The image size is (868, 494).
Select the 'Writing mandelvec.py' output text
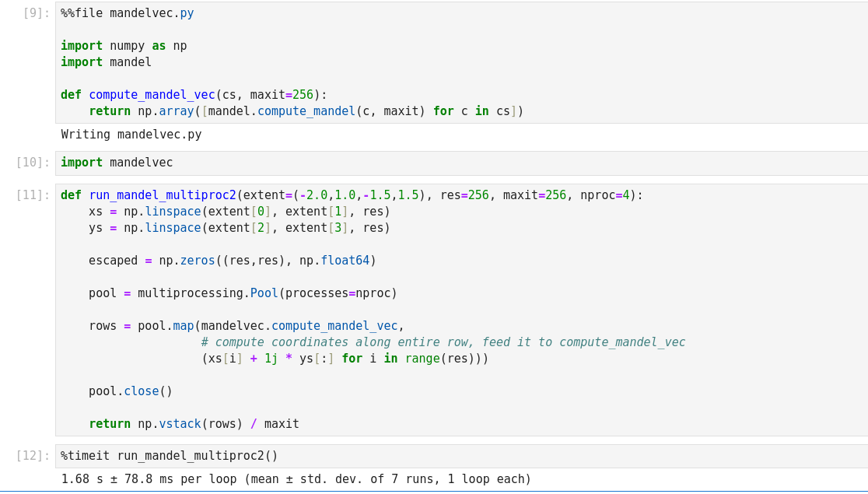click(131, 135)
